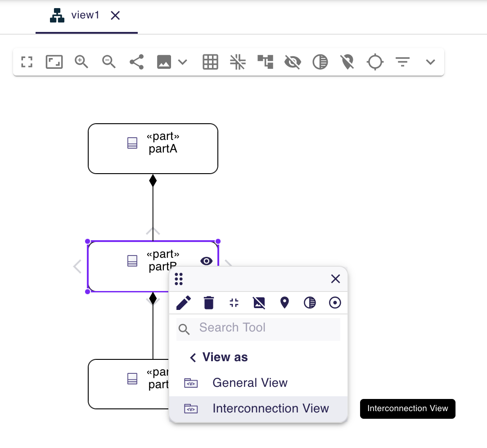Select the pin location icon in the palette

coord(284,303)
